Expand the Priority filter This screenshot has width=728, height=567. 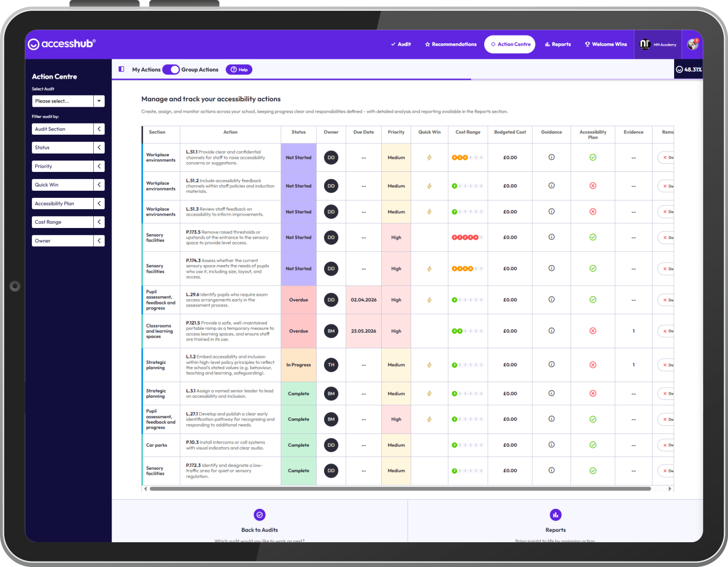tap(68, 166)
